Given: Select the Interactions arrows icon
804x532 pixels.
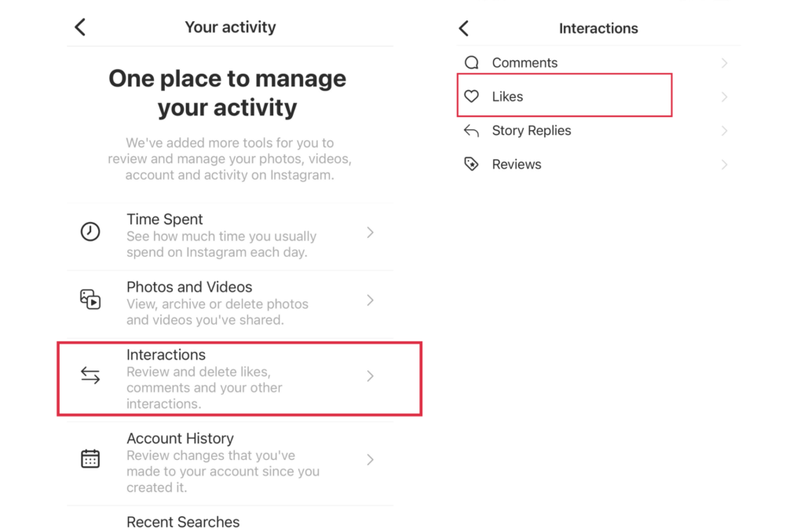Looking at the screenshot, I should pos(90,375).
